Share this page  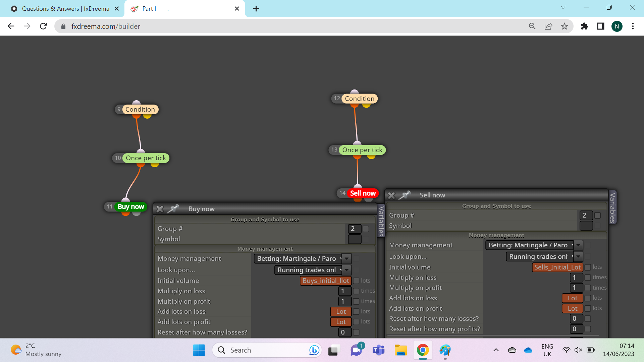pos(548,26)
